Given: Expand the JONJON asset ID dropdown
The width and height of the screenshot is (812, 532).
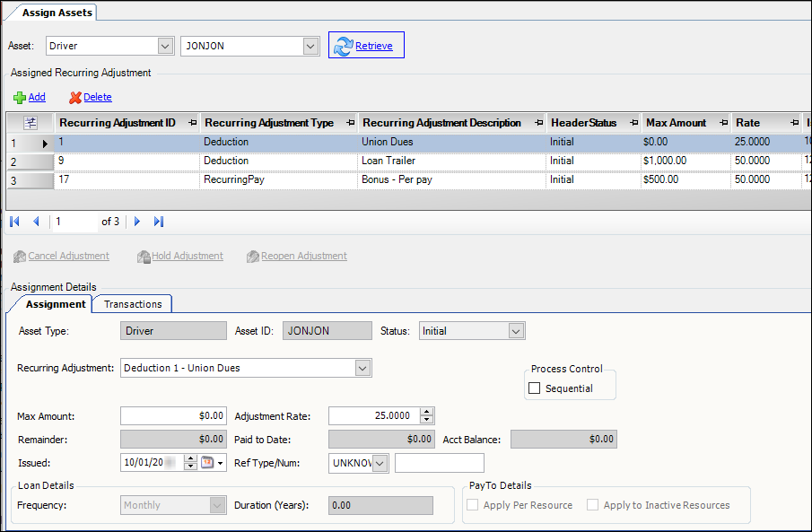Looking at the screenshot, I should click(x=310, y=46).
